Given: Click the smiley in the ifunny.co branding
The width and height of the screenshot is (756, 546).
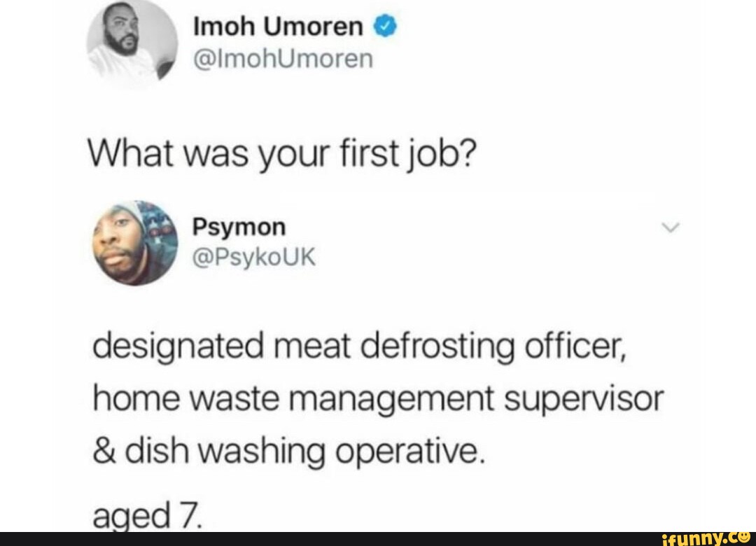Looking at the screenshot, I should point(744,538).
